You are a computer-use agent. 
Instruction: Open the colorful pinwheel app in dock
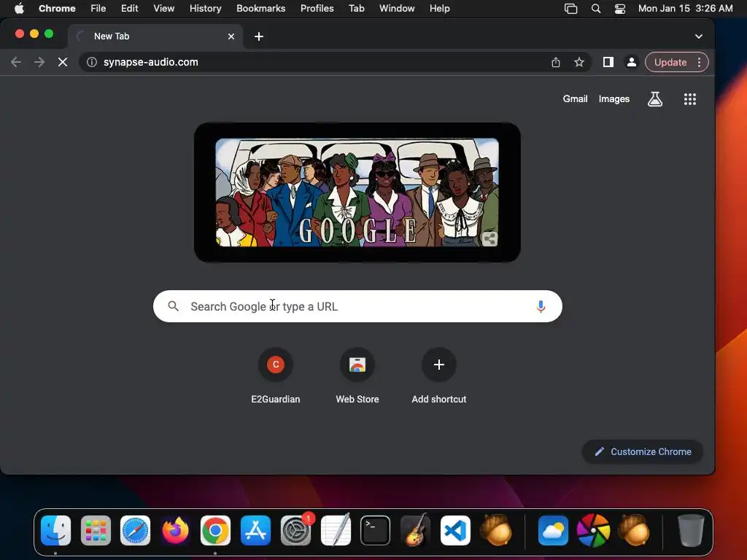[x=593, y=530]
